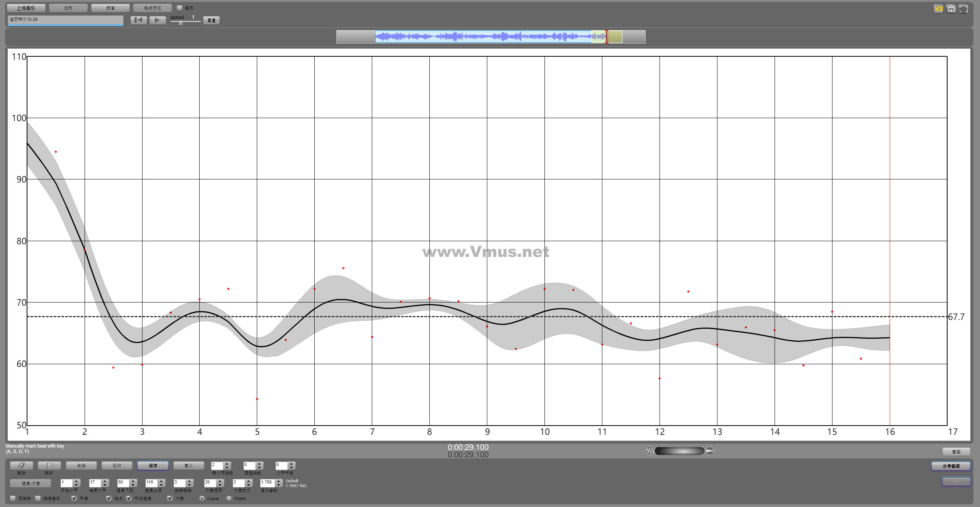Click the 上传音乐 upload music button
The image size is (980, 507).
click(26, 8)
